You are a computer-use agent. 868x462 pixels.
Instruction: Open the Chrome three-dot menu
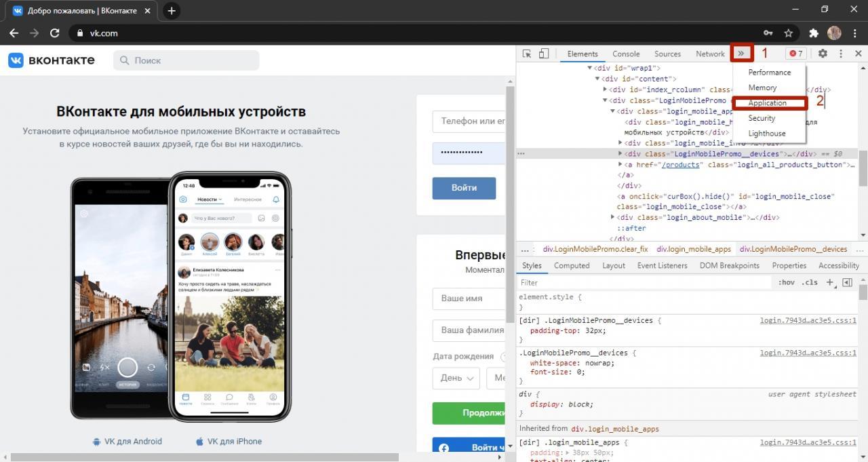tap(854, 33)
